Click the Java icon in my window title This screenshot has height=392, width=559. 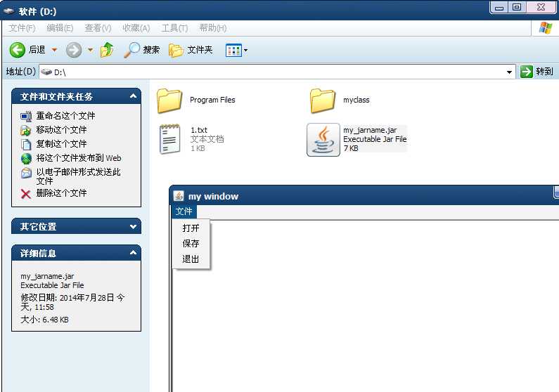click(x=179, y=196)
